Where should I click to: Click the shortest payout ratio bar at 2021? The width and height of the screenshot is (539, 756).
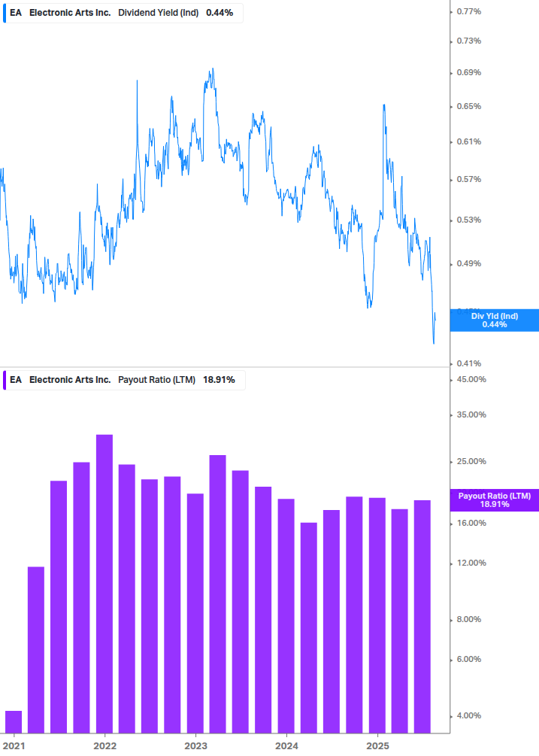coord(14,721)
